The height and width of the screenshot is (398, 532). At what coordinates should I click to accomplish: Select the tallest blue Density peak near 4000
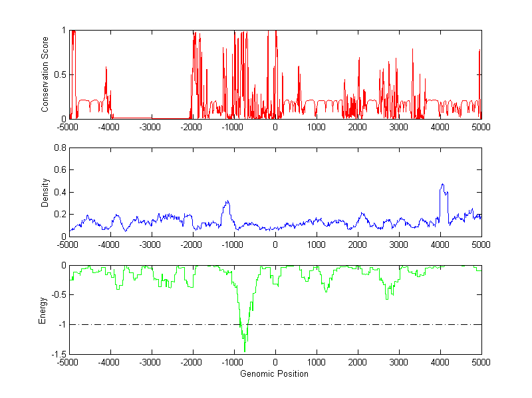[x=442, y=185]
